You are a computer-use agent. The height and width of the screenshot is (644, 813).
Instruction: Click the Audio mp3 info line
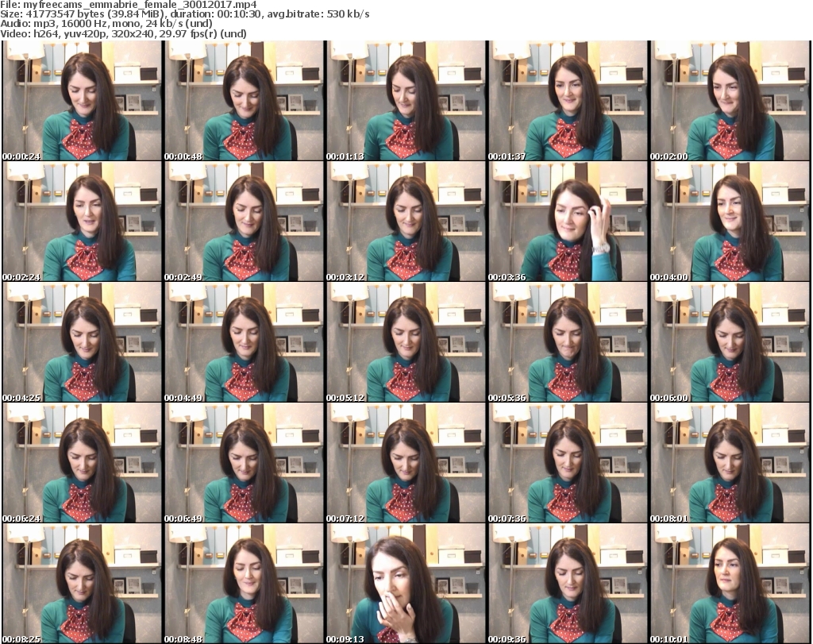106,24
